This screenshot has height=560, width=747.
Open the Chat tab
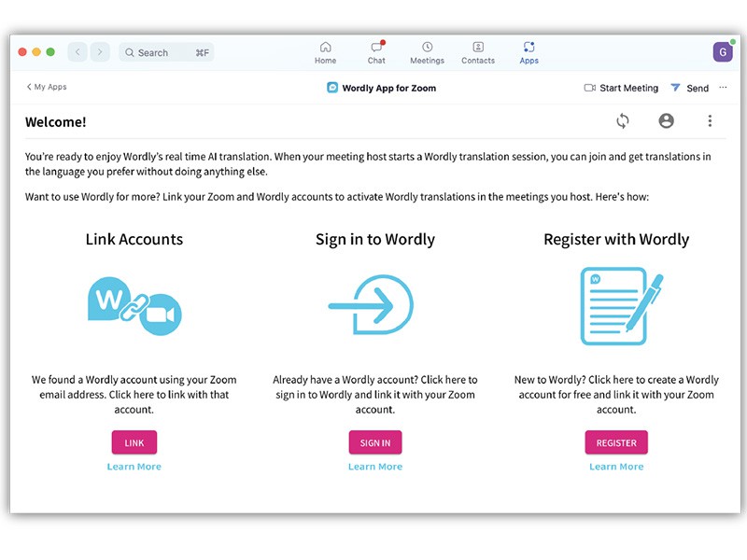pos(376,52)
